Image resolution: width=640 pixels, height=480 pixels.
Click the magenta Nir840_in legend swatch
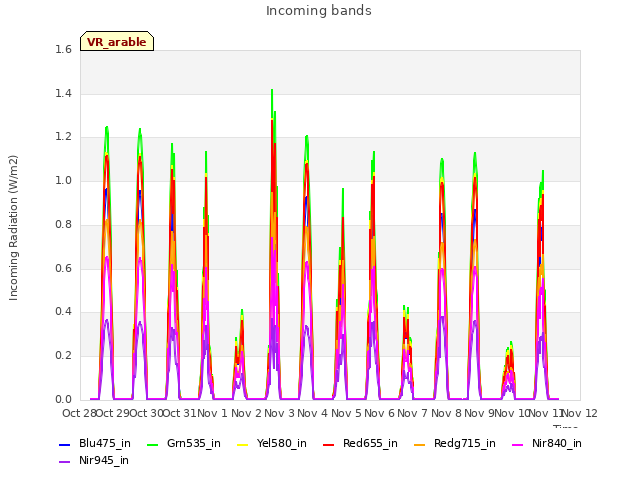(x=518, y=444)
